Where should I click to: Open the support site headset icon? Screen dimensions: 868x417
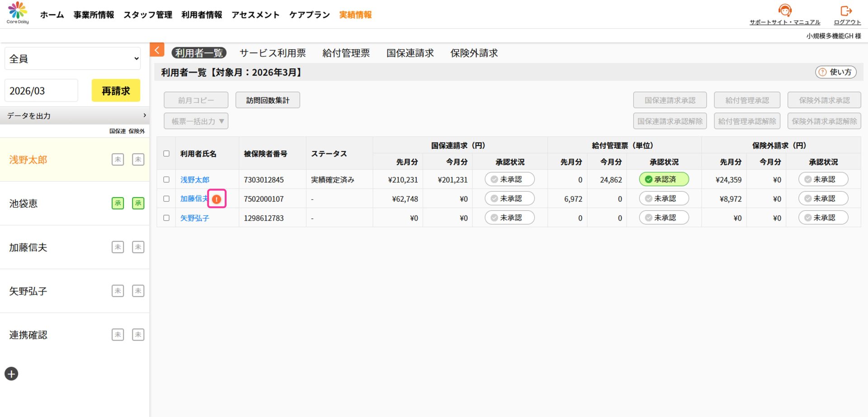point(784,10)
